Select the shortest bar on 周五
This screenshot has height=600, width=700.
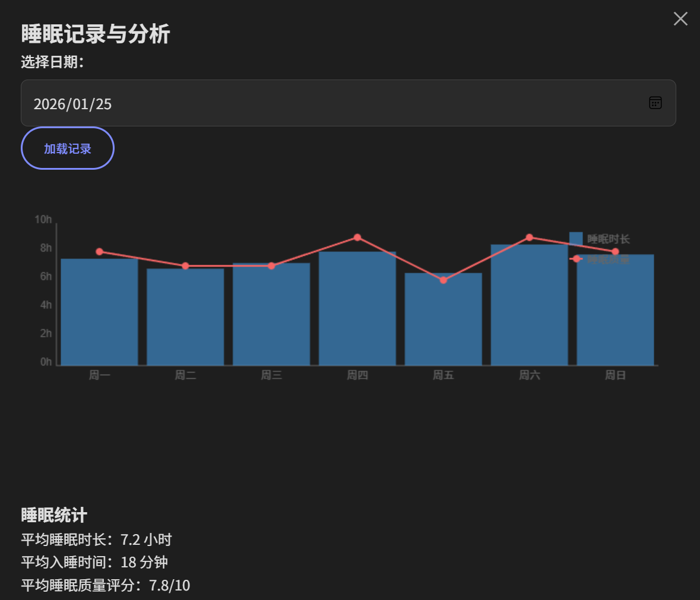pos(443,318)
